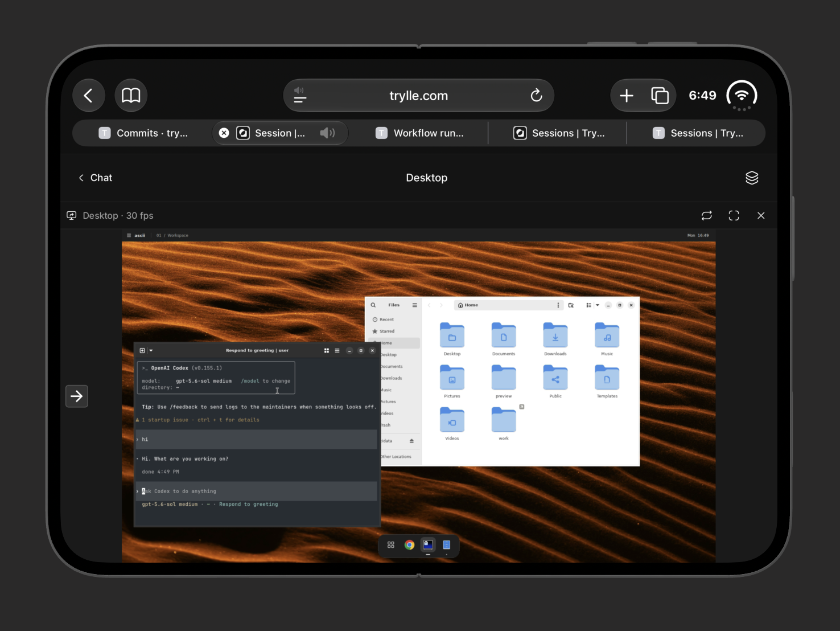Toggle the list/grid view in Files
Viewport: 840px width, 631px height.
click(x=588, y=305)
